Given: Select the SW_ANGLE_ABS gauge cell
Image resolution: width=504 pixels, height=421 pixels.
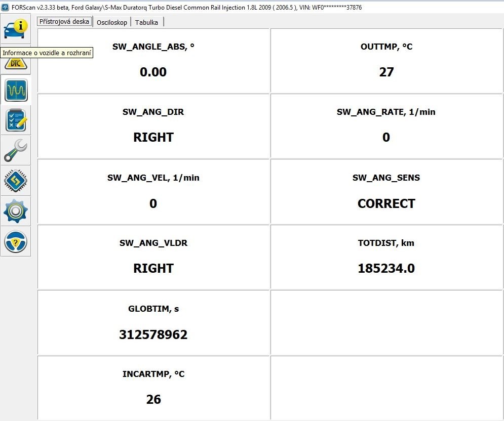Looking at the screenshot, I should 153,61.
